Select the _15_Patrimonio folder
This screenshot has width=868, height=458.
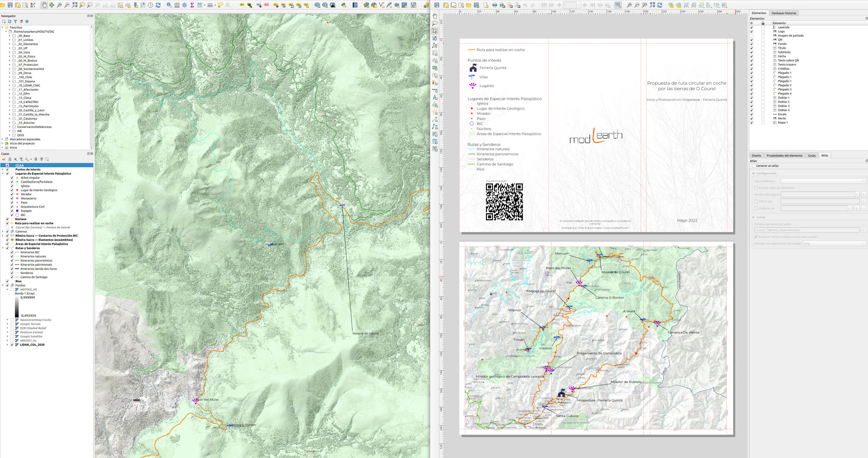point(28,106)
